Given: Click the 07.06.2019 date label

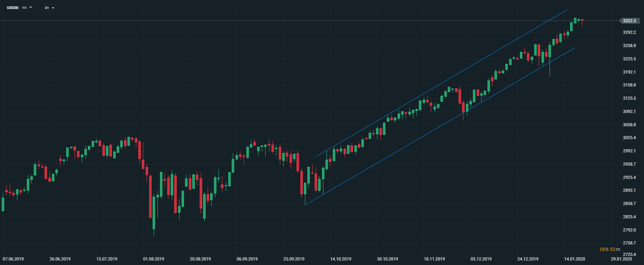Looking at the screenshot, I should [13, 259].
